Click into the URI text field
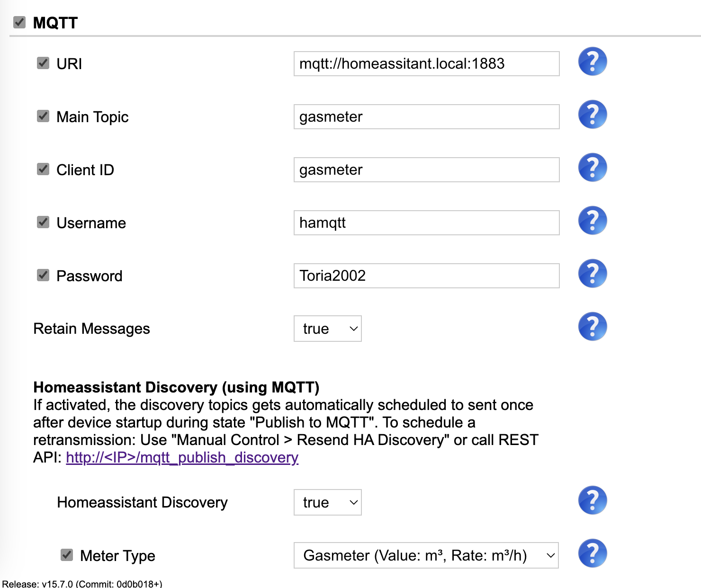The width and height of the screenshot is (701, 588). pyautogui.click(x=426, y=63)
